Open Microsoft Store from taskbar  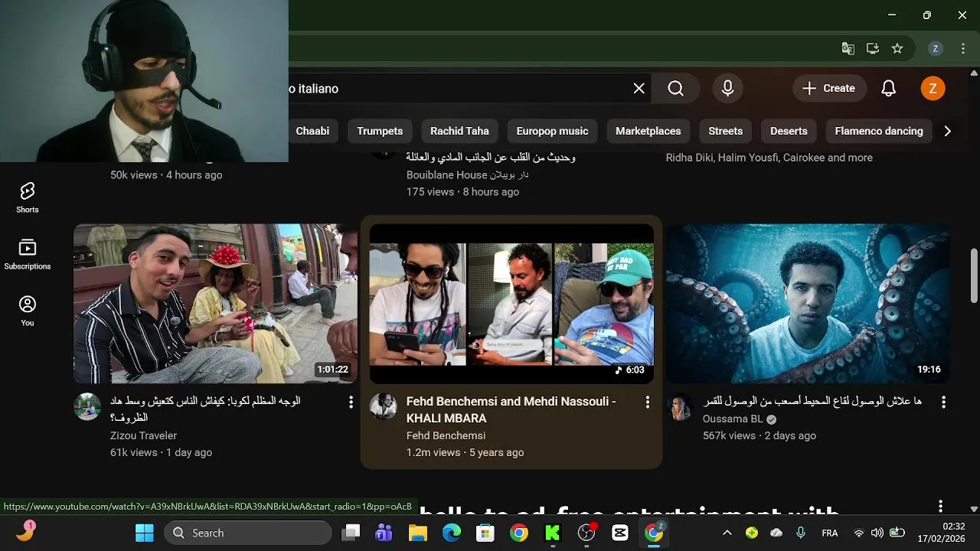pos(485,533)
